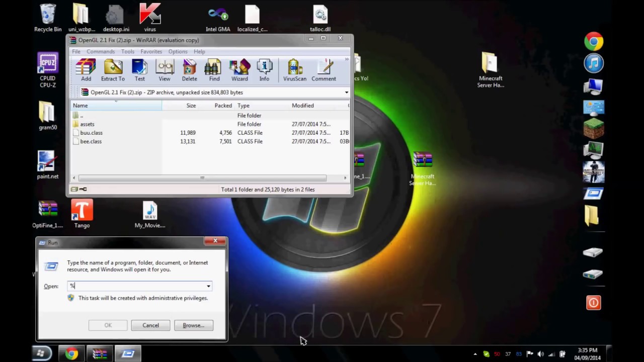The image size is (644, 362).
Task: Click the Delete files toolbar icon
Action: 189,70
